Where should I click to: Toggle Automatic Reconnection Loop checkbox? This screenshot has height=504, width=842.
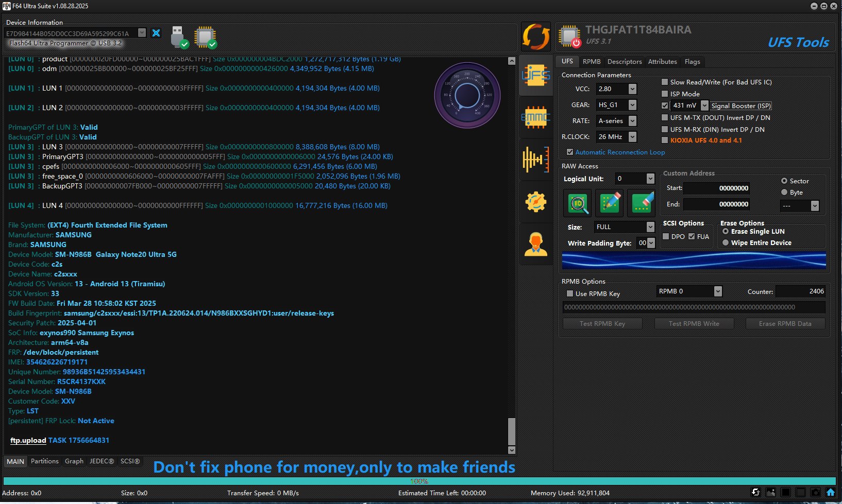[x=570, y=152]
